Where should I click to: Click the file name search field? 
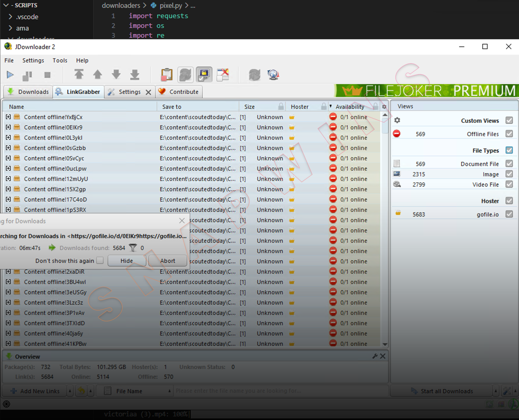(x=279, y=391)
